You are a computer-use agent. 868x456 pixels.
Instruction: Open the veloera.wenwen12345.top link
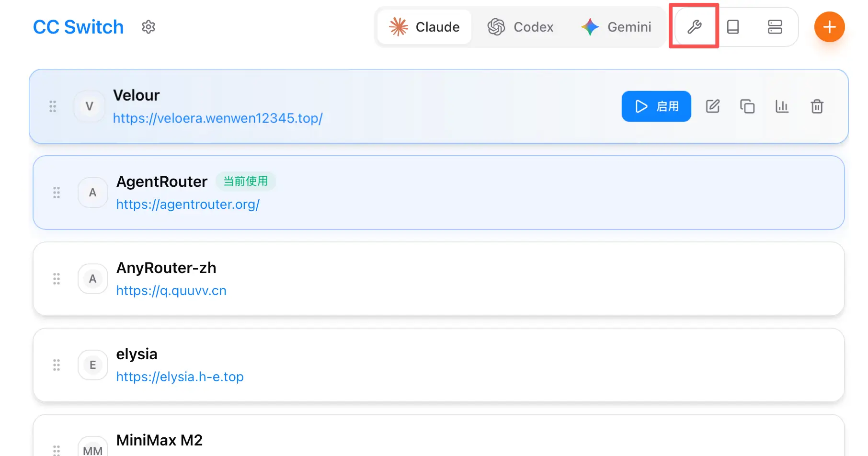coord(217,118)
